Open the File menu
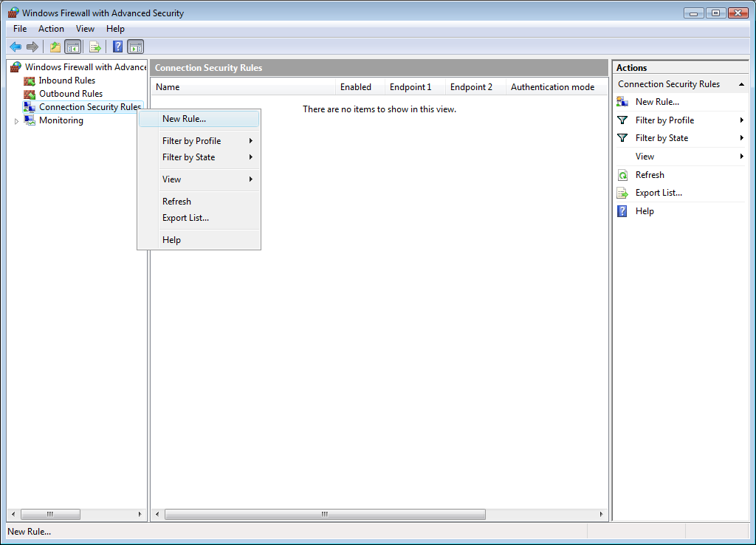 pyautogui.click(x=20, y=29)
